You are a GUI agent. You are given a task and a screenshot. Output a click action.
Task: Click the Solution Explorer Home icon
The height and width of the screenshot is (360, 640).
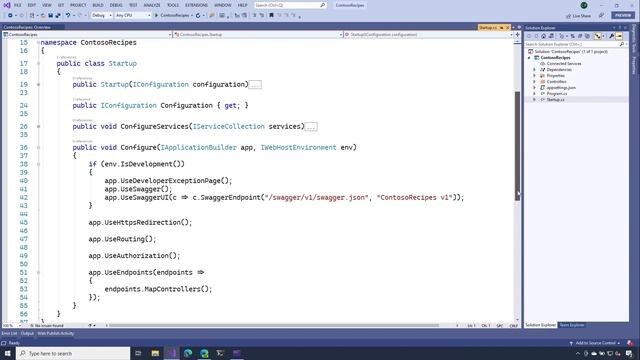point(544,36)
